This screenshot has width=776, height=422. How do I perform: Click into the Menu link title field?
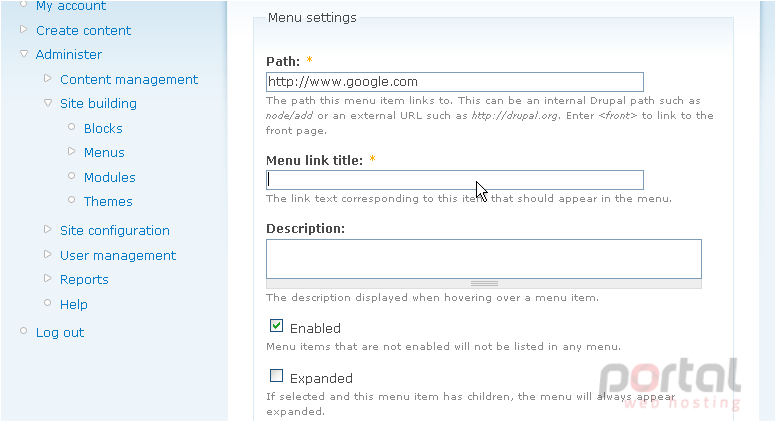pyautogui.click(x=455, y=180)
